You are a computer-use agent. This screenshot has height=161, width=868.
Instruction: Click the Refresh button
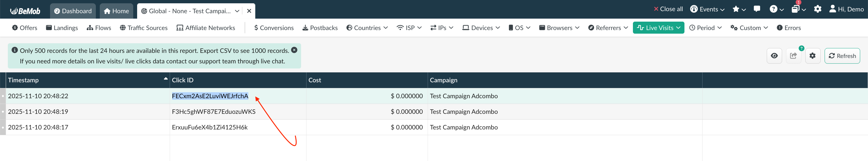coord(842,56)
